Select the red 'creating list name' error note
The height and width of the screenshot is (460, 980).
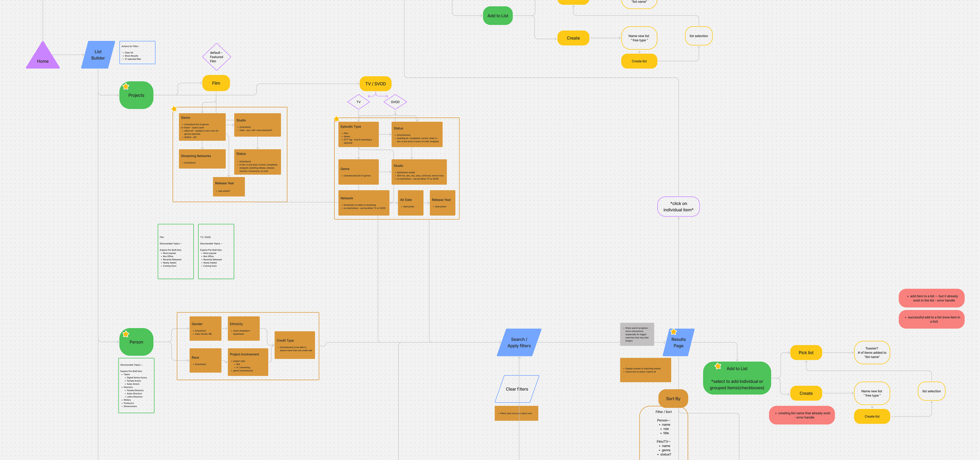[x=802, y=415]
